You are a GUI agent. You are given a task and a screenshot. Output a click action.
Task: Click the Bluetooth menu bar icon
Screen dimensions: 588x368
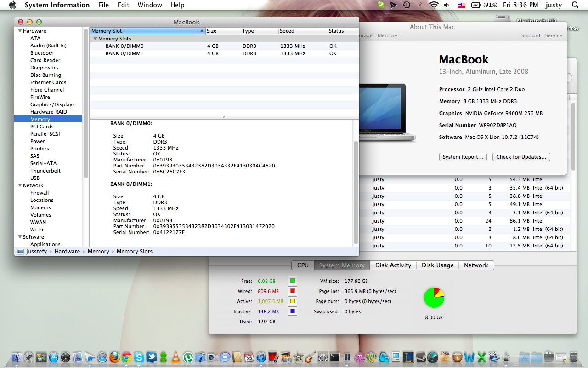coord(420,5)
